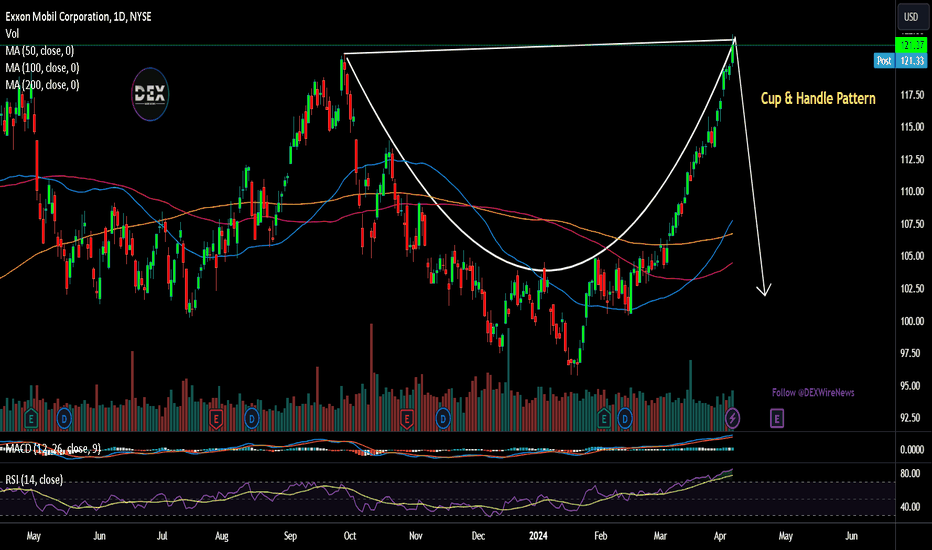
Task: Click the Follow @DEXWireNews text
Action: click(x=813, y=392)
